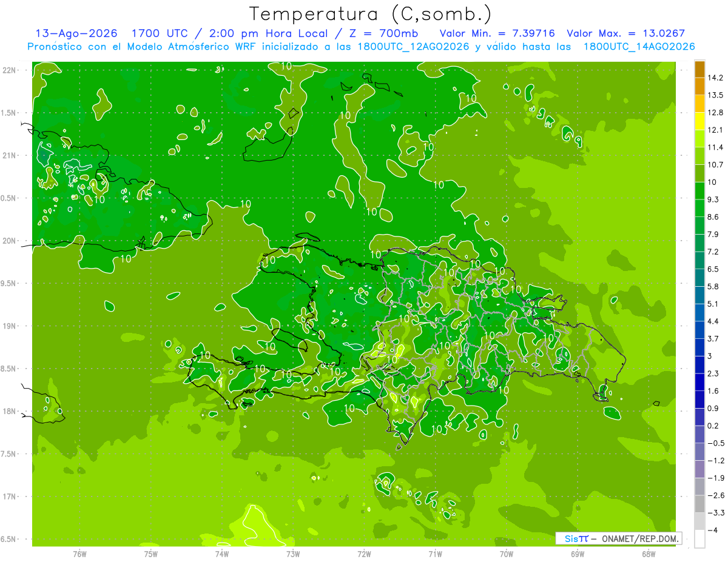Viewport: 728px width, 562px height.
Task: Click the '13.5' colorbar label
Action: click(715, 95)
